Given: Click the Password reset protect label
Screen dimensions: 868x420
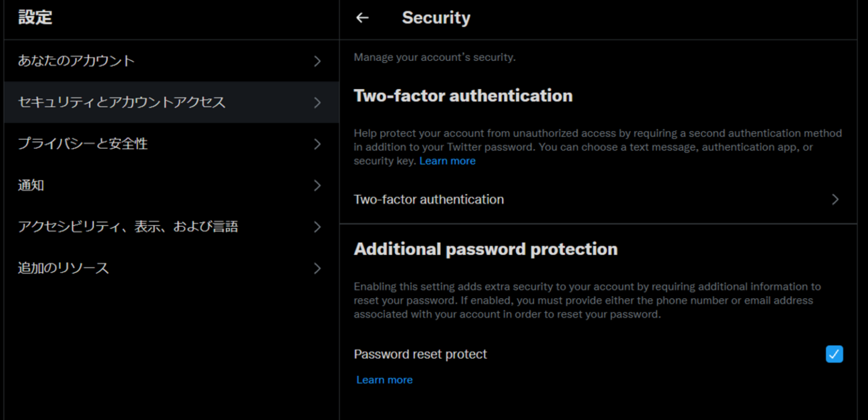Looking at the screenshot, I should [420, 354].
